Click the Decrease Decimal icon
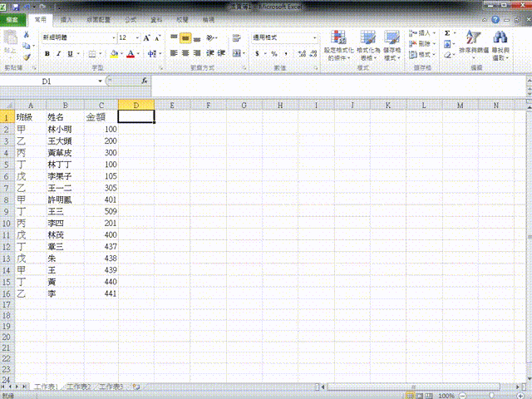Image resolution: width=532 pixels, height=399 pixels. pos(313,53)
